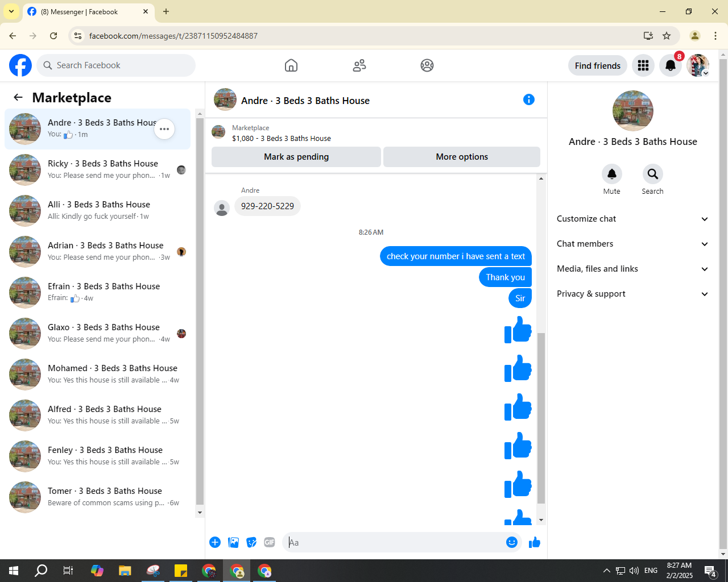The height and width of the screenshot is (582, 728).
Task: Choose a sticker icon in composer
Action: click(x=251, y=542)
